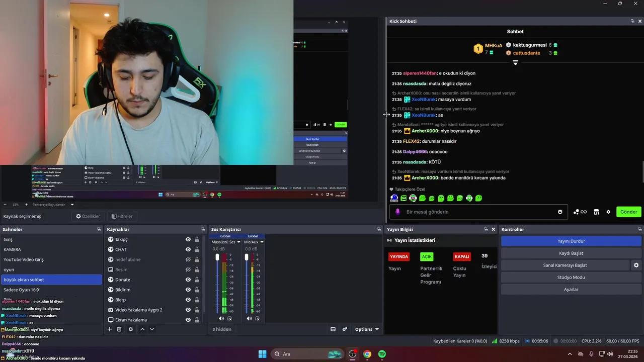Image resolution: width=644 pixels, height=362 pixels.
Task: Open Özellikler for source
Action: (88, 216)
